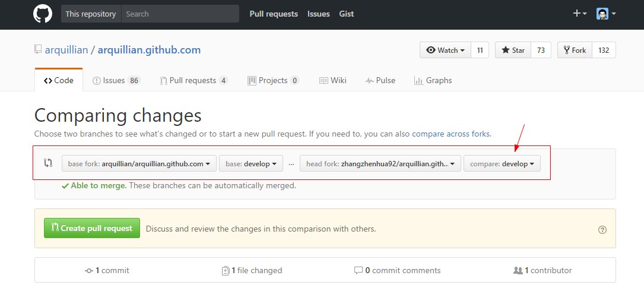Open the head fork dropdown
Image resolution: width=644 pixels, height=288 pixels.
(x=380, y=163)
